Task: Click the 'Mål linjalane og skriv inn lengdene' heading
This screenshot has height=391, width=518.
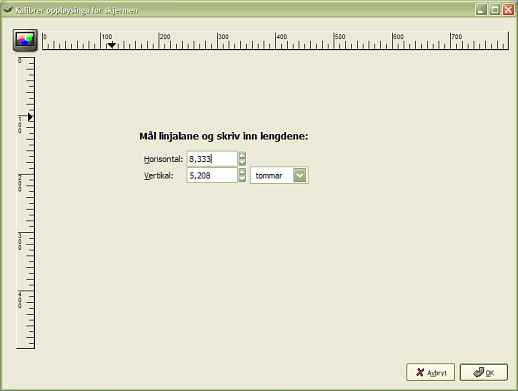Action: pos(224,136)
